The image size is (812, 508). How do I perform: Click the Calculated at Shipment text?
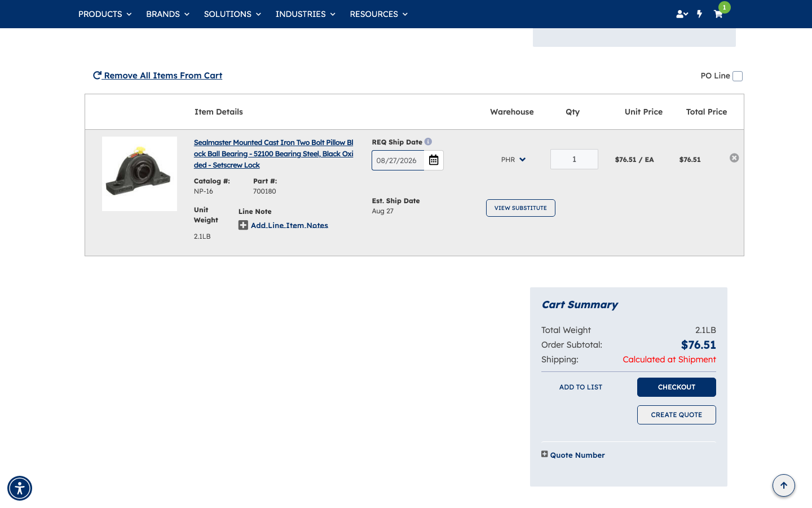(x=669, y=360)
